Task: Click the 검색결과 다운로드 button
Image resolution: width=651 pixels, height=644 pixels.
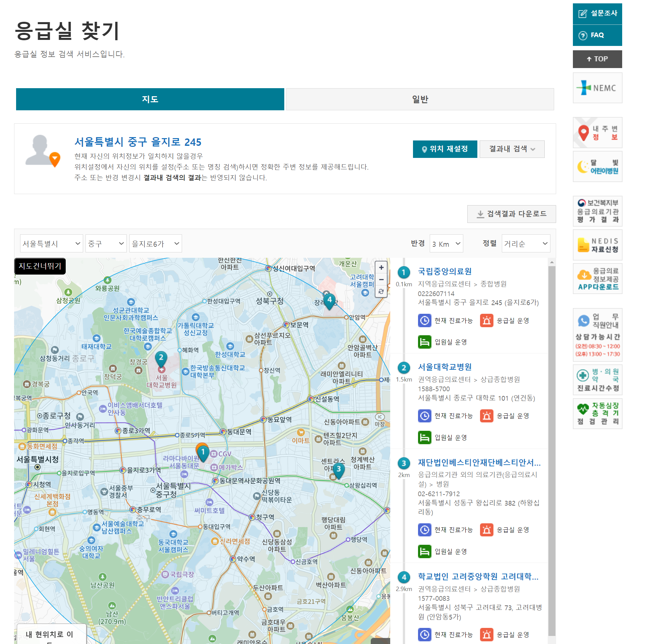Action: tap(512, 214)
